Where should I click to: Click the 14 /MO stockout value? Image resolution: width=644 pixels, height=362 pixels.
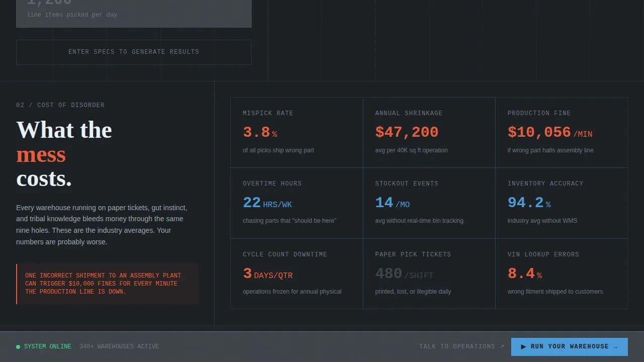pos(392,203)
